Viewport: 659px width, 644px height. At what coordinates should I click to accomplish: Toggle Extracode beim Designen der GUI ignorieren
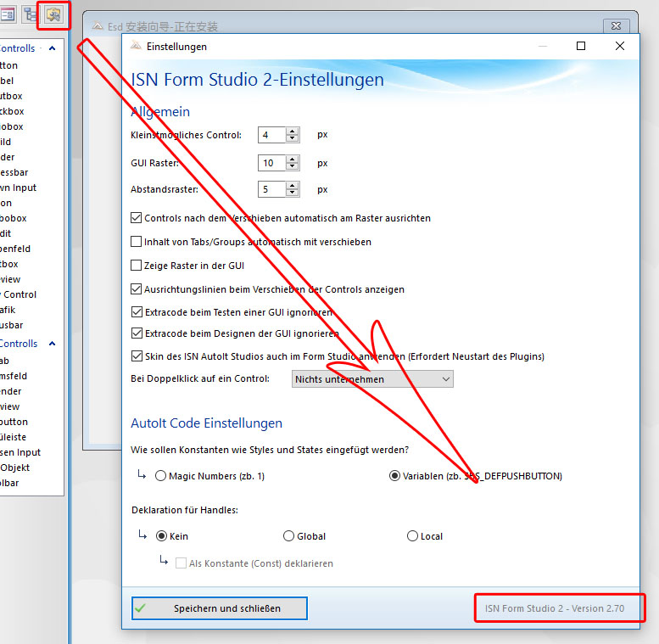137,333
